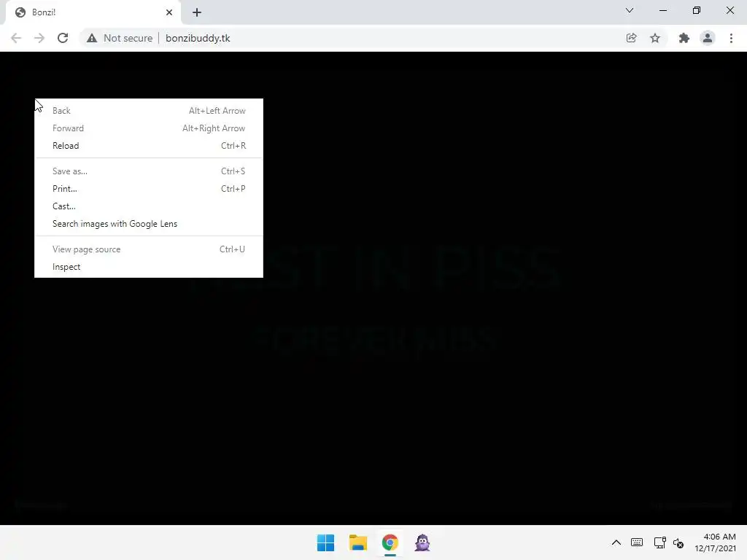Click the Chrome taskbar icon
Screen dimensions: 747x560
click(390, 542)
